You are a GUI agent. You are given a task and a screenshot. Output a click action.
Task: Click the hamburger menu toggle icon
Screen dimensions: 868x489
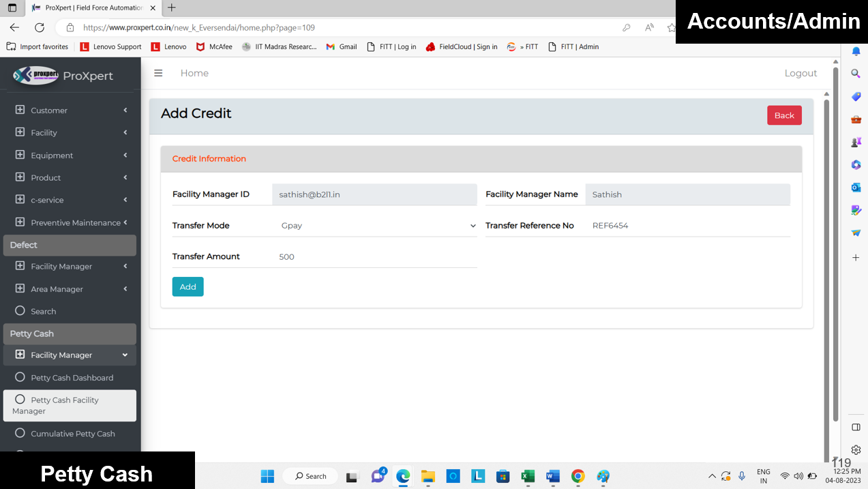point(158,73)
